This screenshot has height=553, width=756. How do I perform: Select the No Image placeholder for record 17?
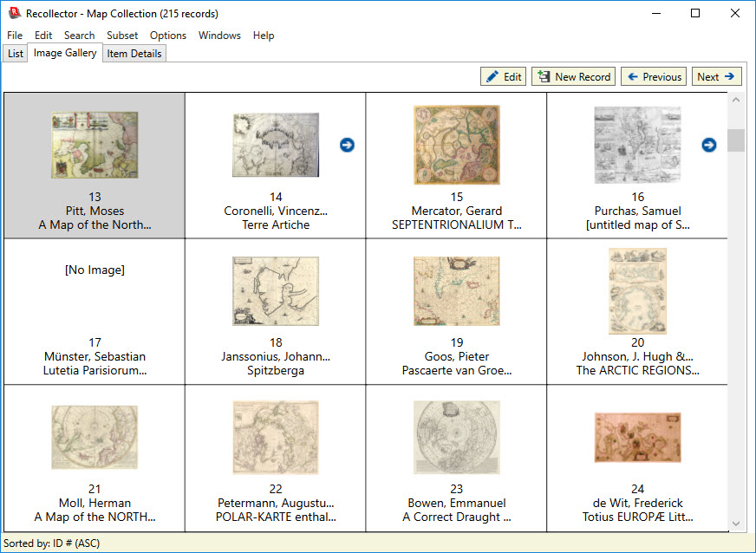click(x=94, y=270)
